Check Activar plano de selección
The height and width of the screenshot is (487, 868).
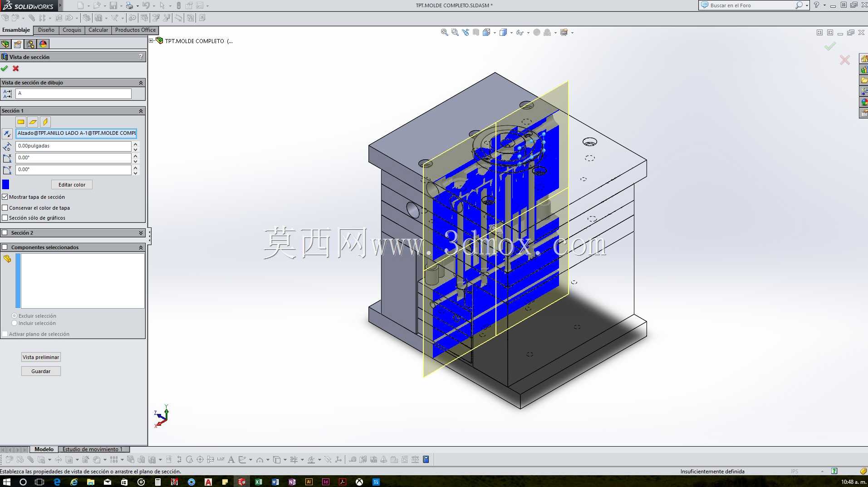coord(5,334)
